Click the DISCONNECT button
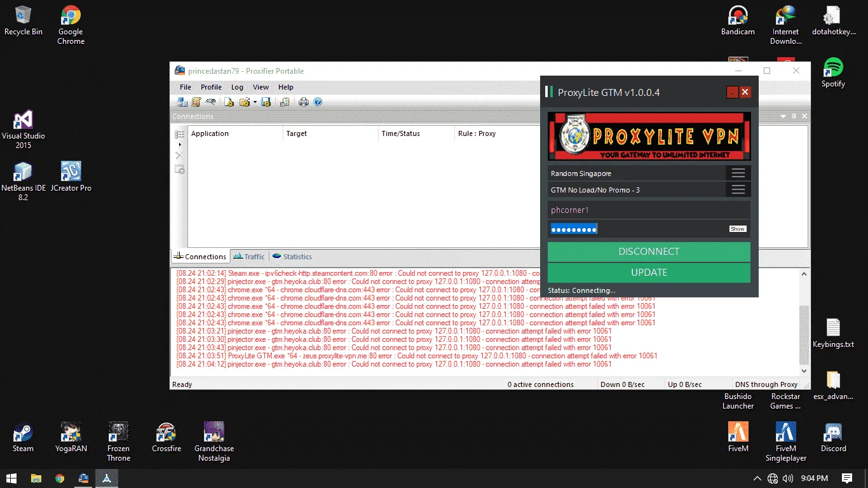The height and width of the screenshot is (488, 868). coord(649,252)
